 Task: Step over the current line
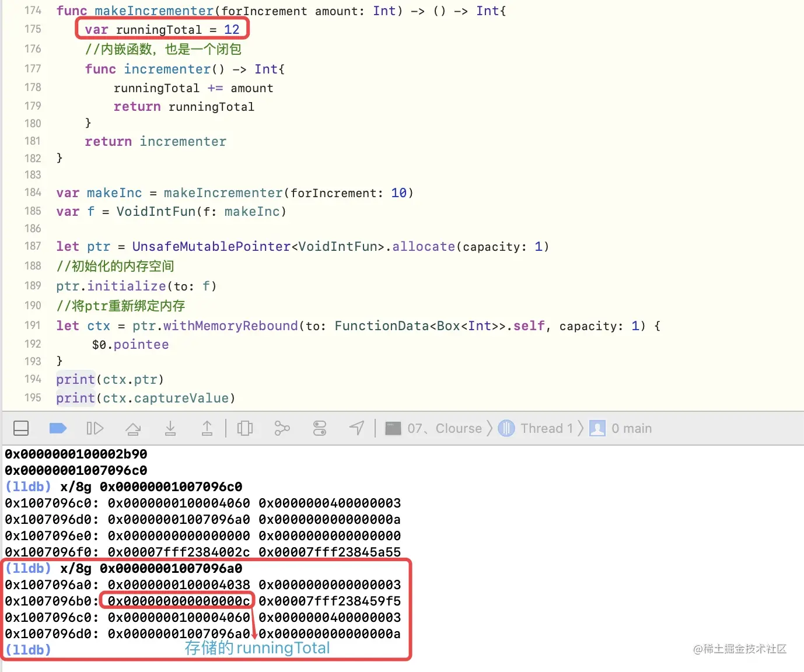pyautogui.click(x=133, y=429)
